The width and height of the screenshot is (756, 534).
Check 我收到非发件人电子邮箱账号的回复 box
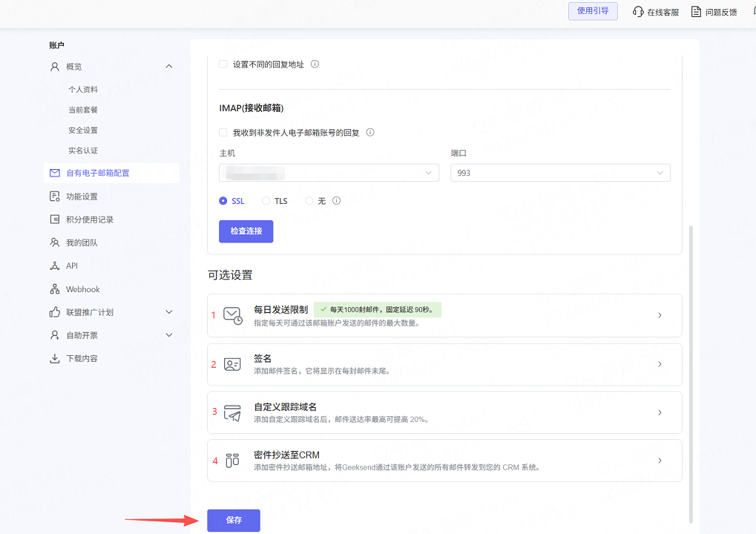223,133
